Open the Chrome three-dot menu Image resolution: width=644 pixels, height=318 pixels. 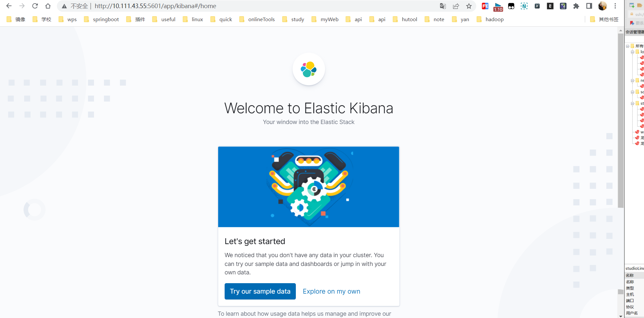615,6
